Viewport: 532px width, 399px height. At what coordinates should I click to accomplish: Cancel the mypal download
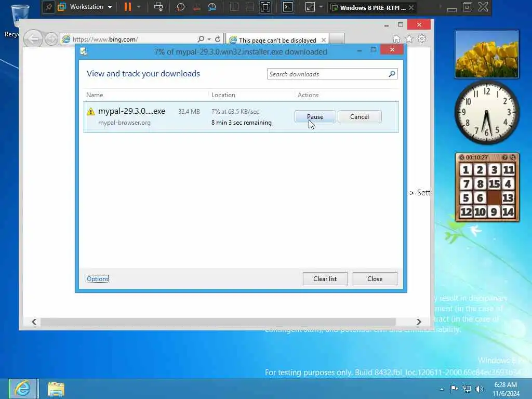coord(360,117)
